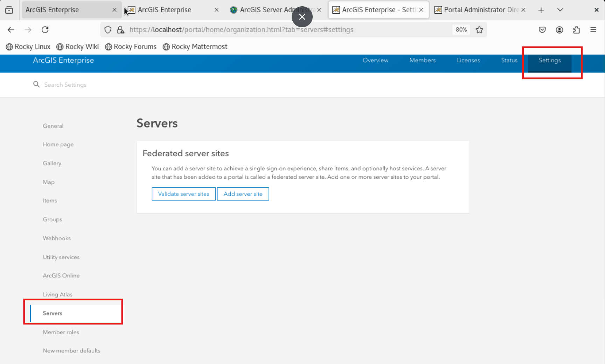Screen dimensions: 605x364
Task: Open the tracking protection shield icon
Action: tap(108, 30)
